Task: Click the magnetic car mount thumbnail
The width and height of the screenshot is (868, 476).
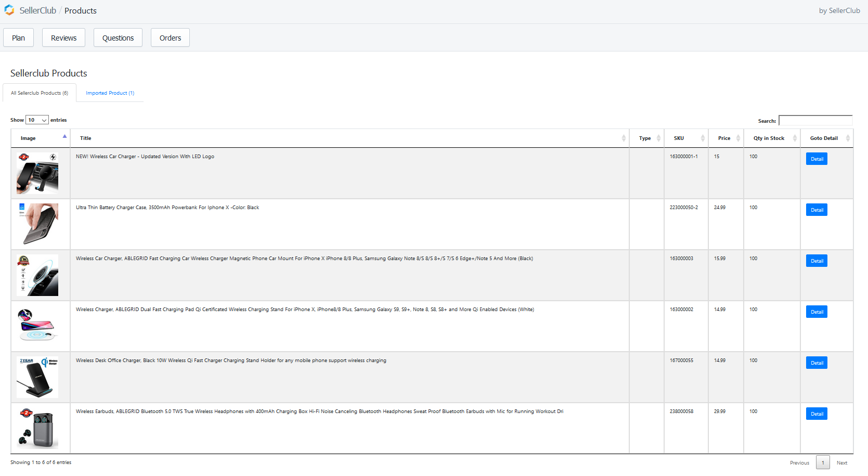Action: pyautogui.click(x=37, y=275)
